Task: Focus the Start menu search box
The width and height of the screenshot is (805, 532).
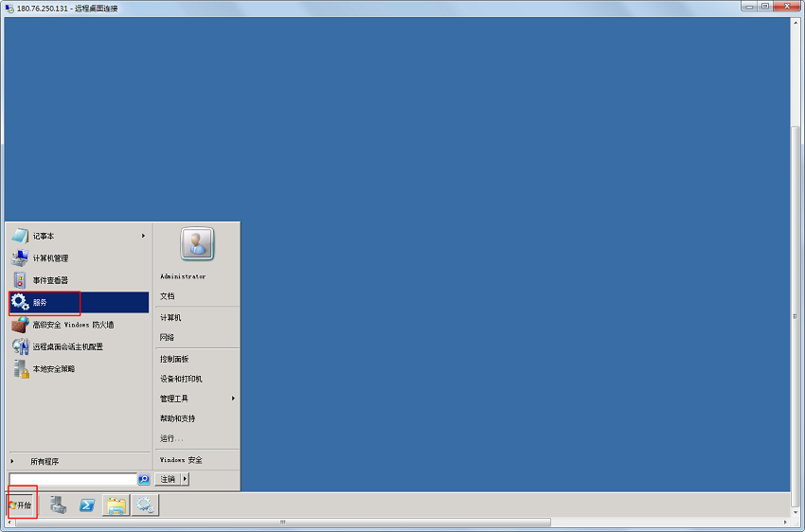Action: pyautogui.click(x=73, y=479)
